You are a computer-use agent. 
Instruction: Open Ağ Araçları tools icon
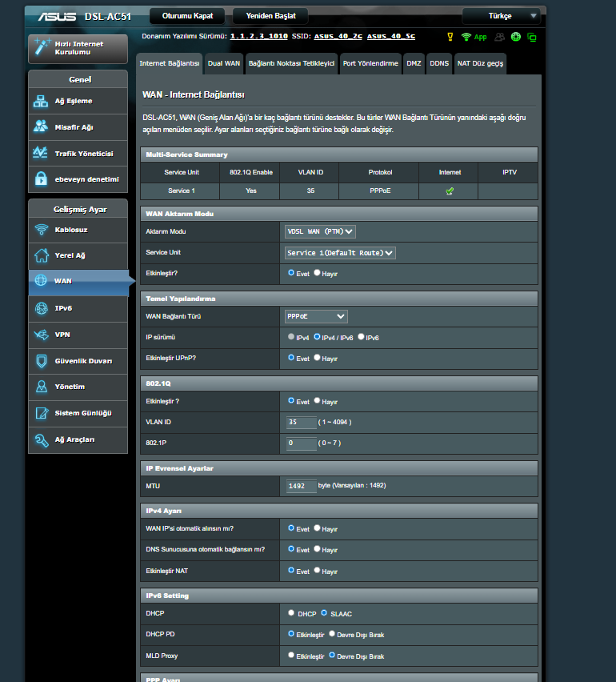42,439
